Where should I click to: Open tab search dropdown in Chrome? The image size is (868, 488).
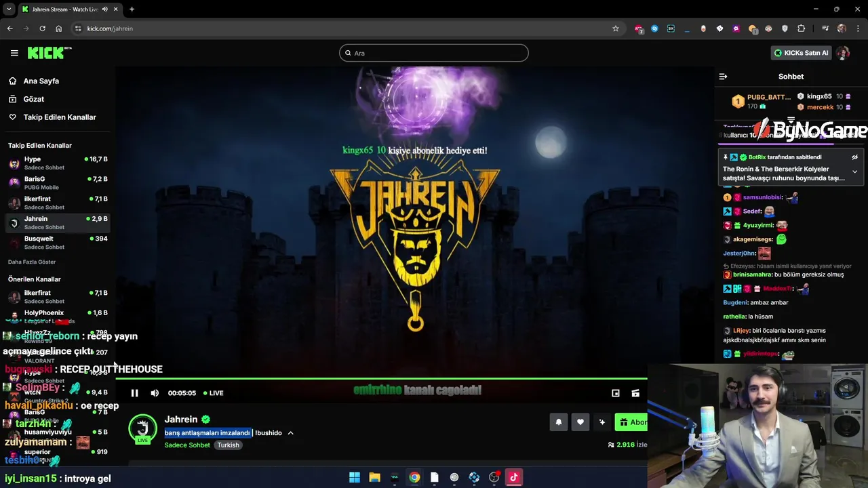coord(9,9)
